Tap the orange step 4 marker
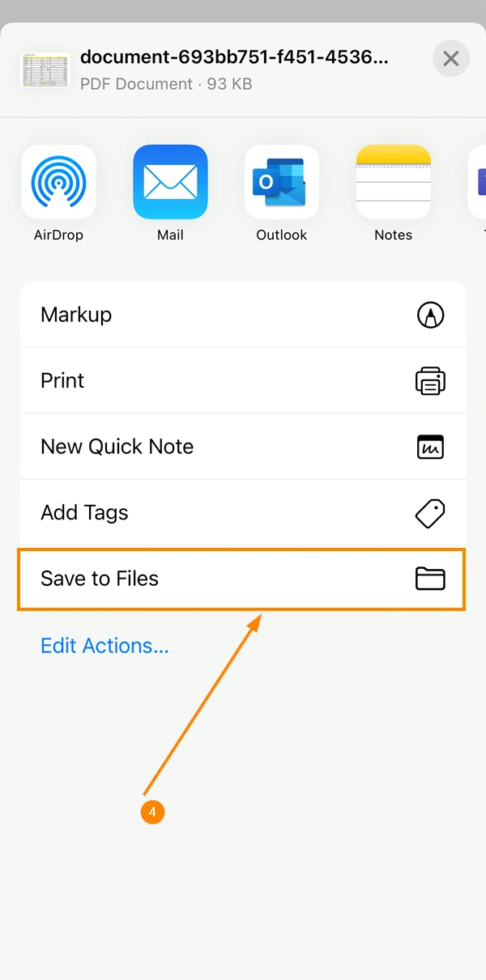The height and width of the screenshot is (980, 486). (152, 812)
